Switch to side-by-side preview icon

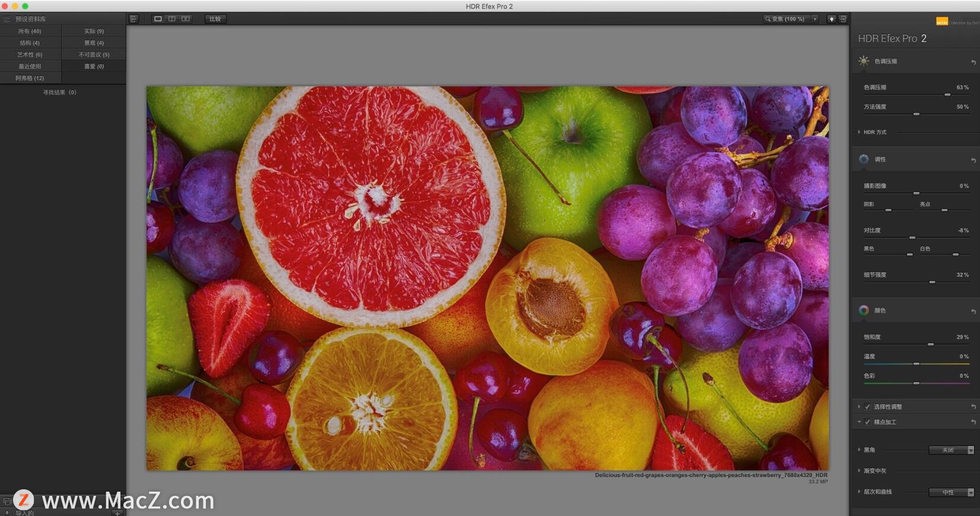(x=186, y=19)
